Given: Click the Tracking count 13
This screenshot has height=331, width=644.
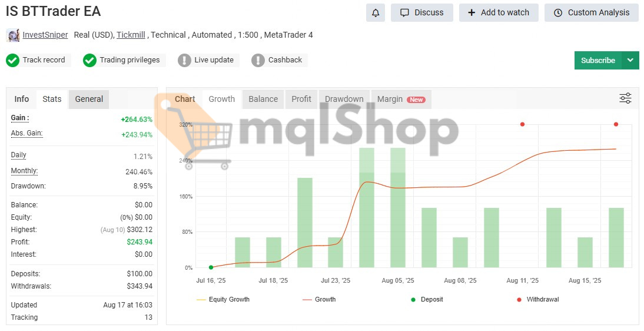Looking at the screenshot, I should point(148,317).
